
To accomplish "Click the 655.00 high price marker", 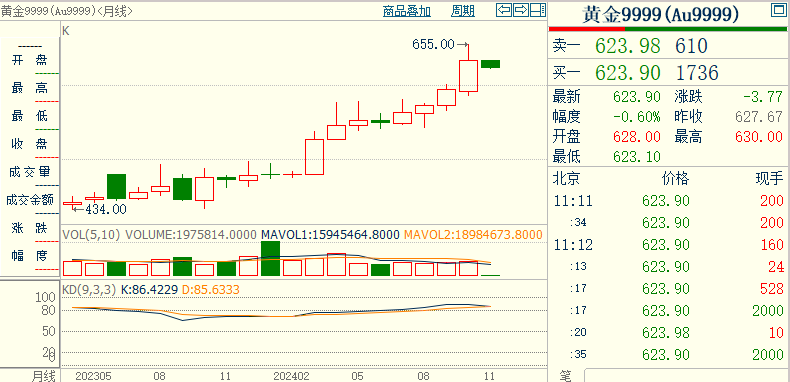I will (433, 44).
